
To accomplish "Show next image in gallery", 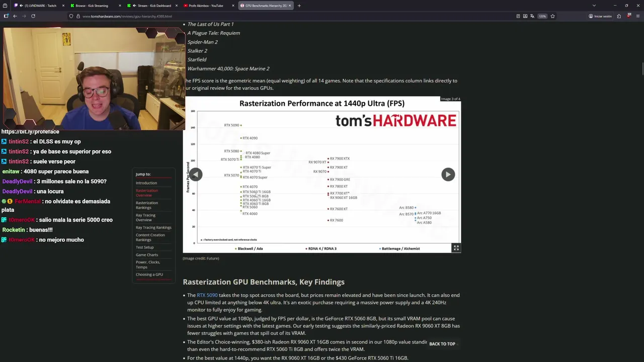I will [x=448, y=174].
